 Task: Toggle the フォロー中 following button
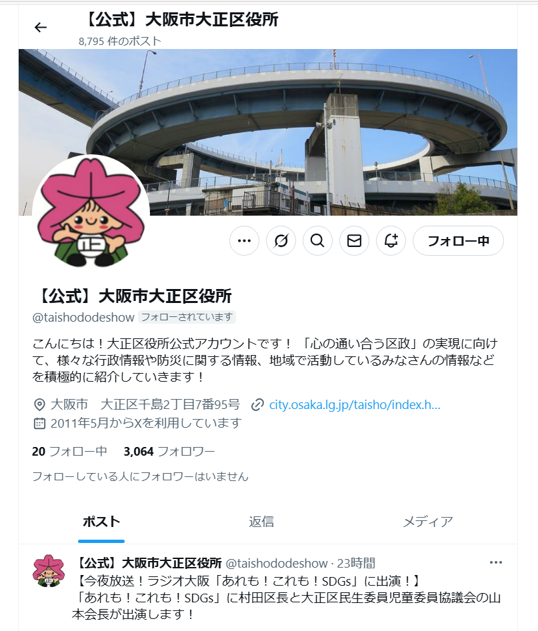(x=458, y=241)
